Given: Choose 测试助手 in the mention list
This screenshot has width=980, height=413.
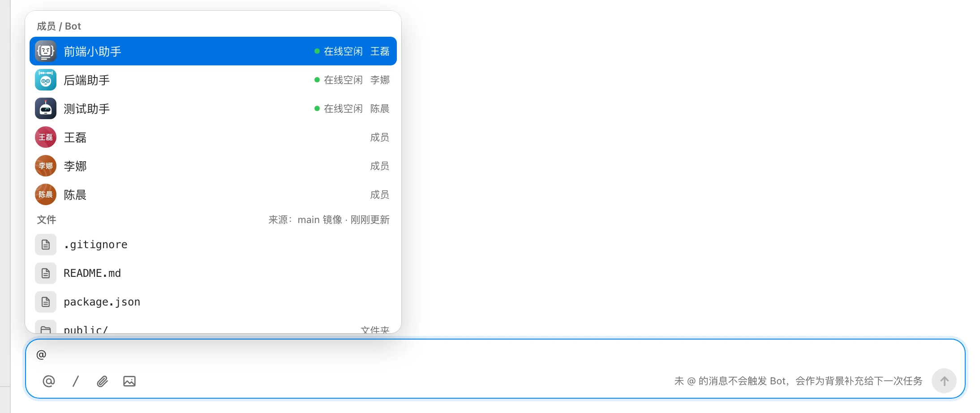Looking at the screenshot, I should [213, 108].
